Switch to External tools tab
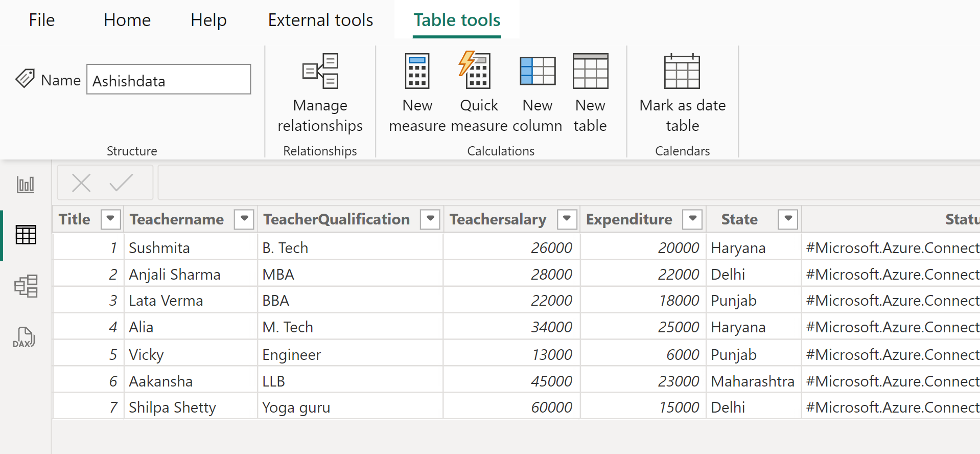This screenshot has width=980, height=454. tap(320, 20)
